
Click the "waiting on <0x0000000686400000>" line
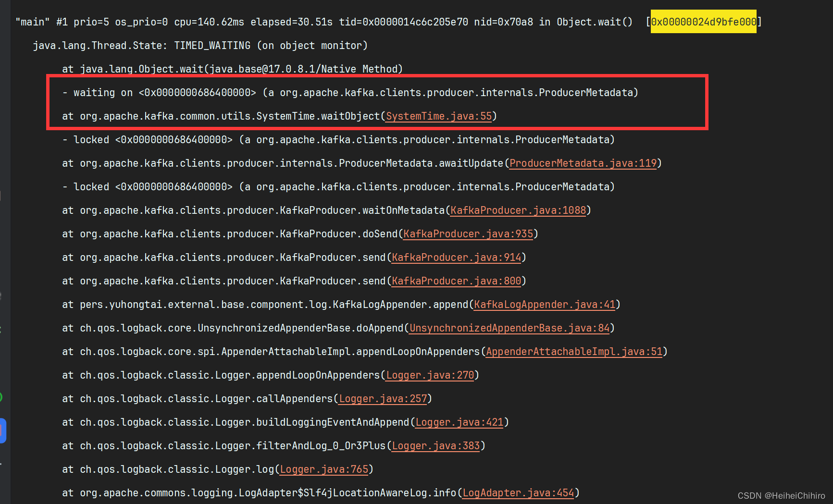[350, 93]
